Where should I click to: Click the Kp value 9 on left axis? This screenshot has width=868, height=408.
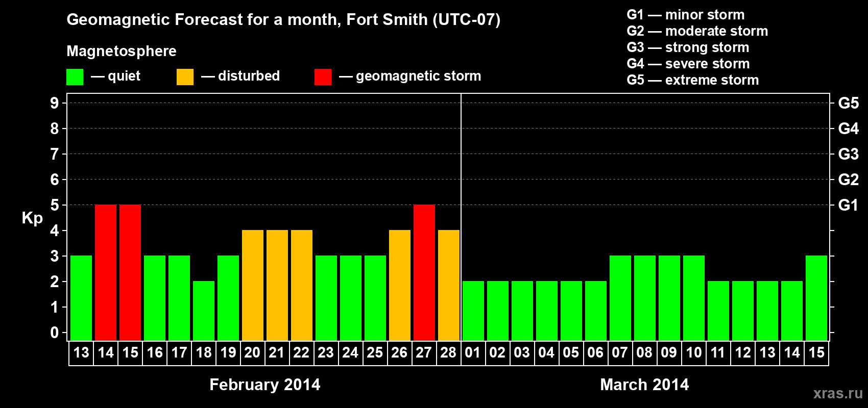pyautogui.click(x=55, y=103)
